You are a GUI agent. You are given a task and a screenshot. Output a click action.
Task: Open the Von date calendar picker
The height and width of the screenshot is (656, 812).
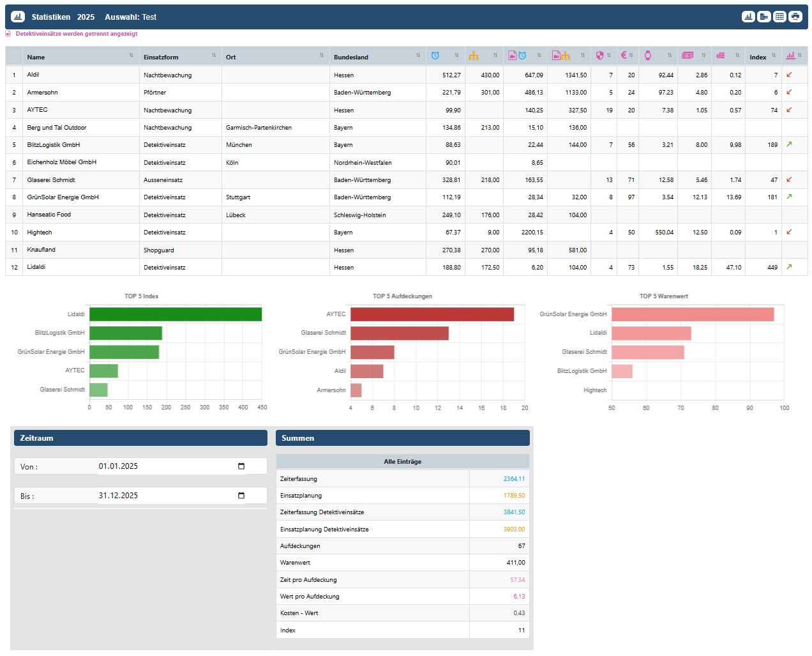pos(241,466)
